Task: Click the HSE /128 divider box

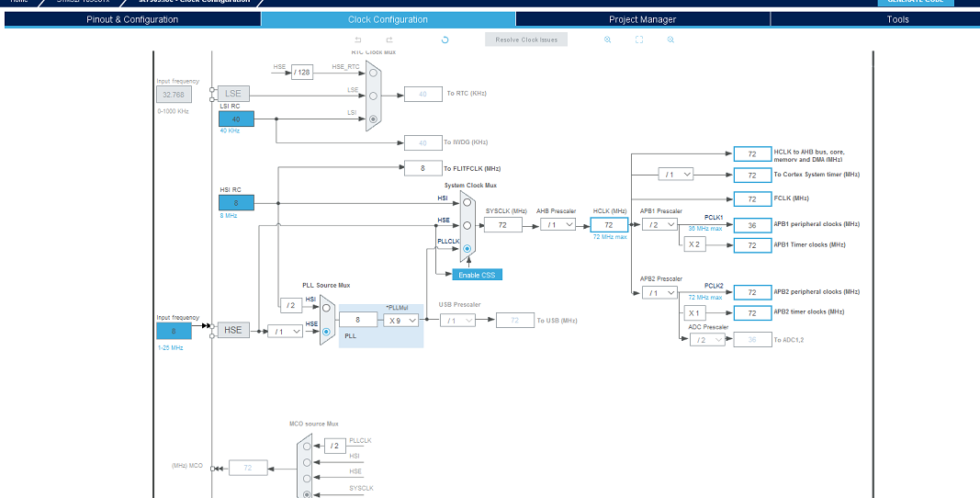Action: 302,72
